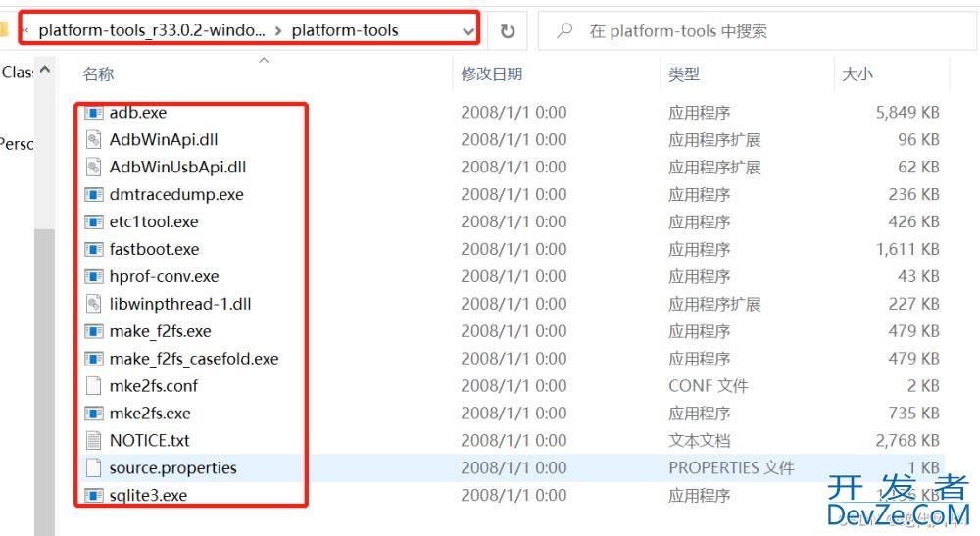Select the AdbWinUsbApi.dll file name
Screen dimensions: 980x536
click(x=178, y=168)
